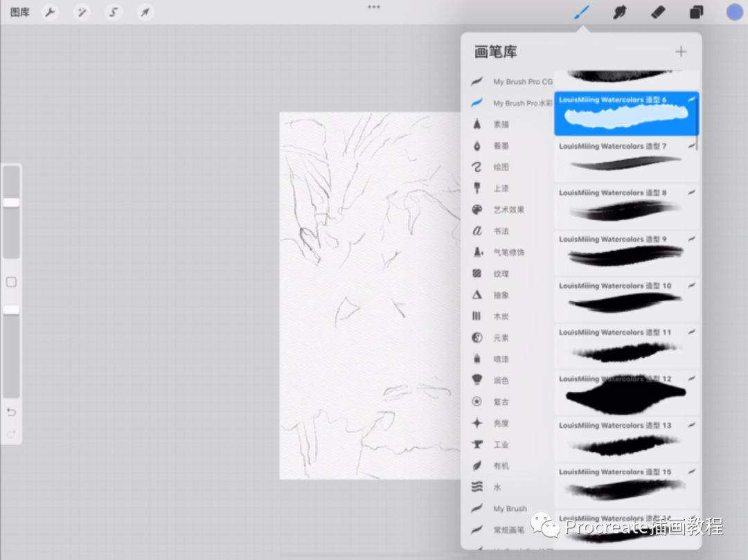The image size is (748, 560).
Task: Open the 有机 organic brush set
Action: pos(490,466)
